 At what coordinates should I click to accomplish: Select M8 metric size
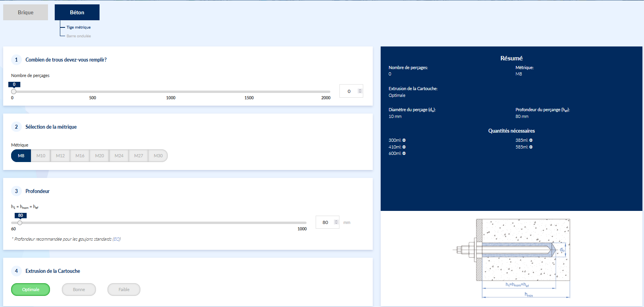21,156
